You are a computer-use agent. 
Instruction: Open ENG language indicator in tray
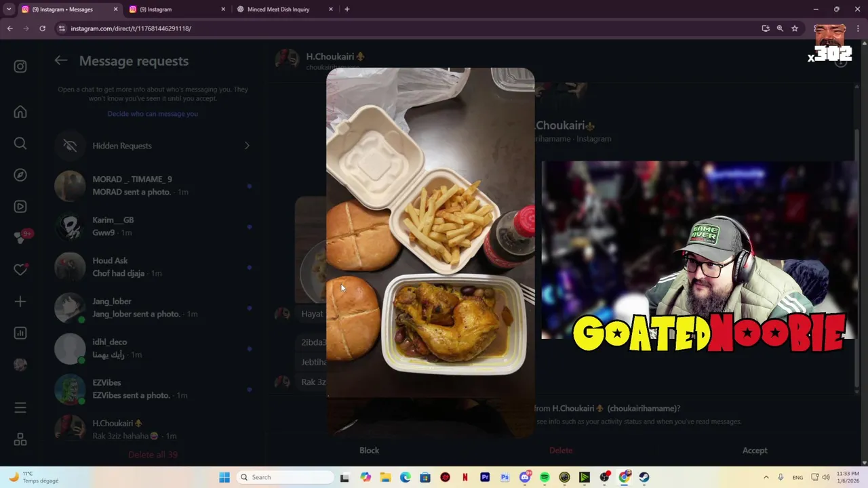797,477
